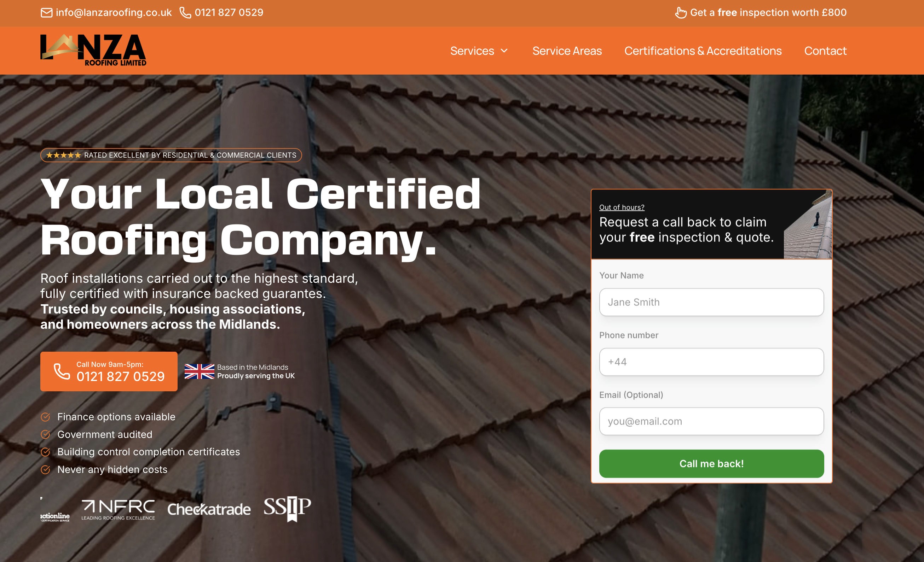Click the hand pointer icon near free inspection offer
924x562 pixels.
[x=681, y=12]
